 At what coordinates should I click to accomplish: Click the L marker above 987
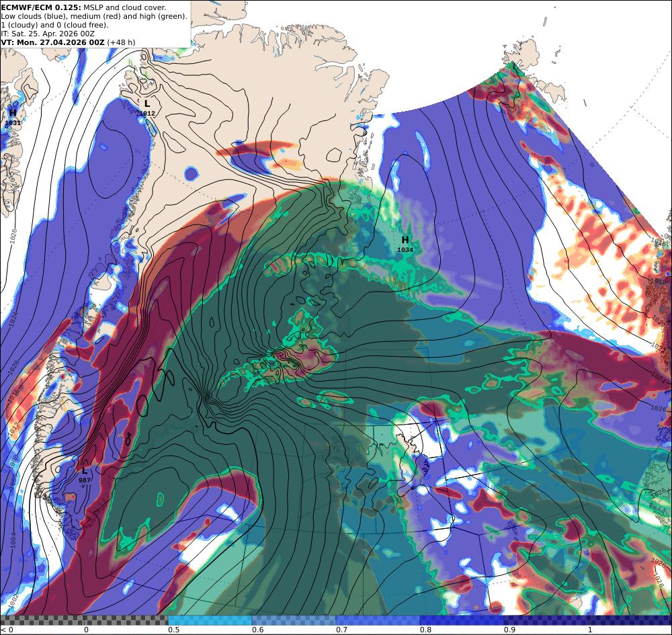[85, 471]
